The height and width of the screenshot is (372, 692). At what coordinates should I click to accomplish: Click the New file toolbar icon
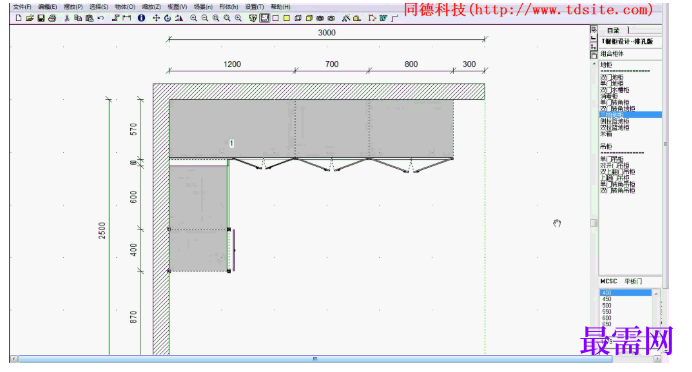pyautogui.click(x=18, y=18)
